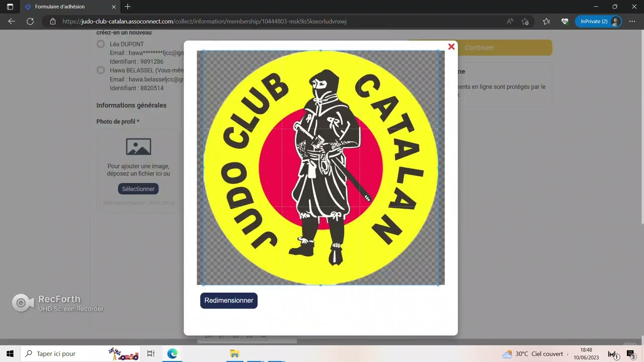Reload the page
The height and width of the screenshot is (362, 644).
pyautogui.click(x=30, y=21)
